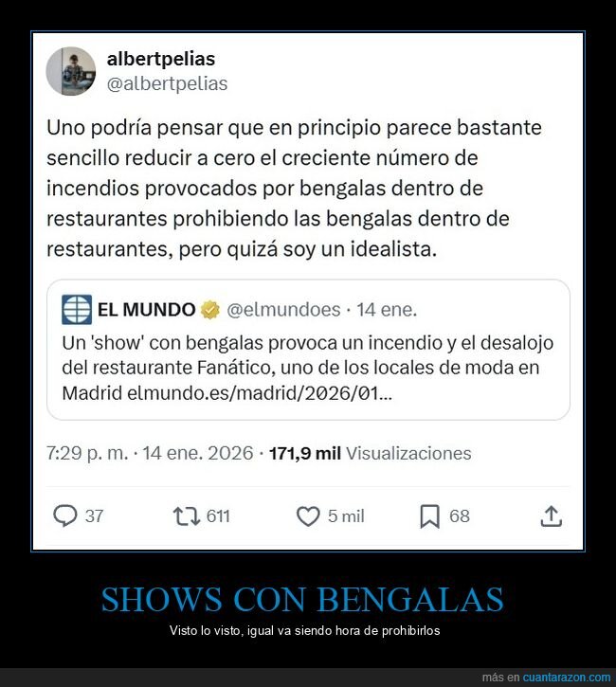Like the tweet with the heart icon
This screenshot has width=616, height=687.
pos(308,516)
